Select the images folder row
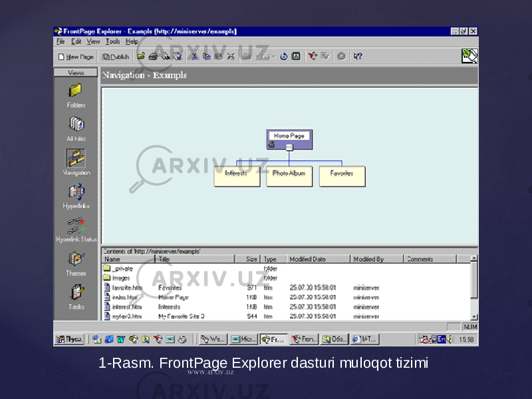The width and height of the screenshot is (532, 399). (x=287, y=278)
